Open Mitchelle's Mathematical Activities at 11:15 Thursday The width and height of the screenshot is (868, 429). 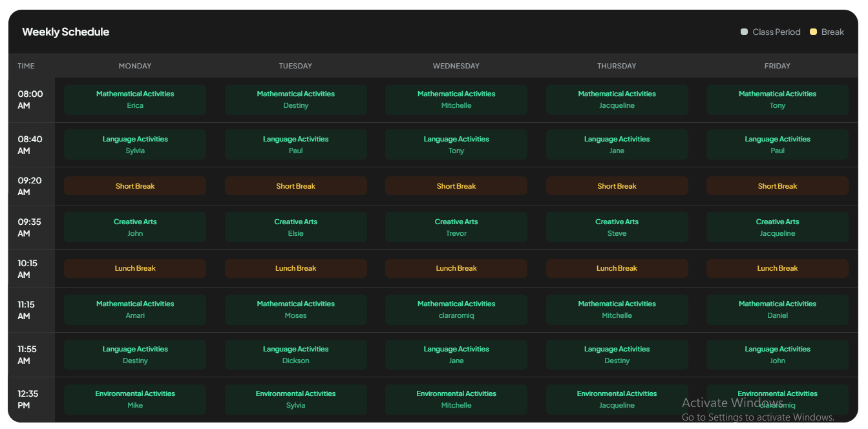click(617, 309)
